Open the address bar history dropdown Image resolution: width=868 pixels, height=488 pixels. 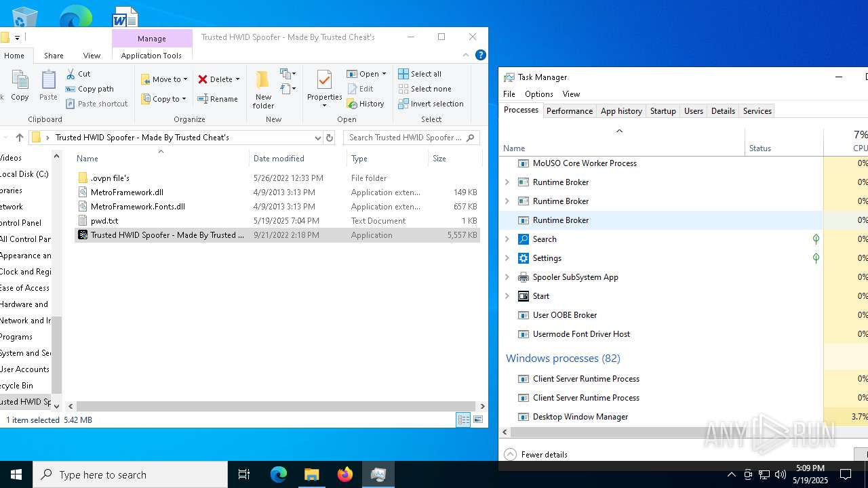[x=317, y=138]
